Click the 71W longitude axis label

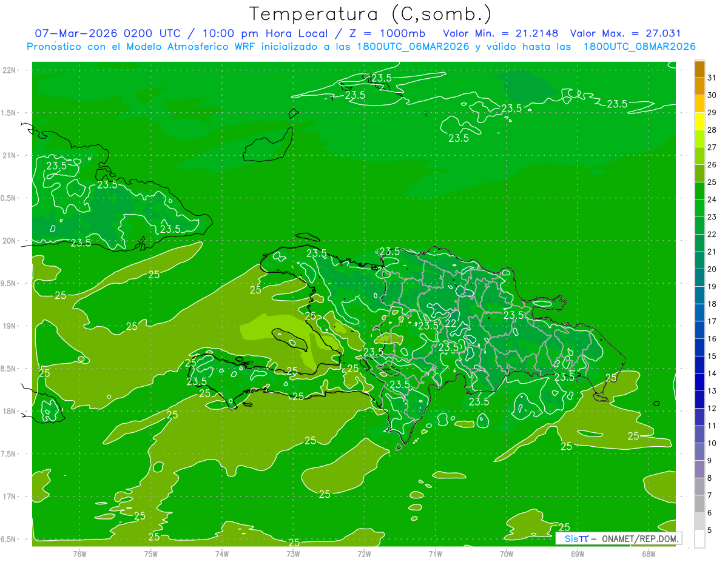tap(435, 554)
